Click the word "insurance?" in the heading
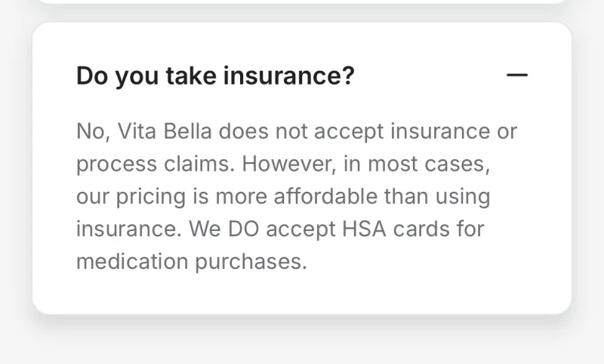 [289, 76]
